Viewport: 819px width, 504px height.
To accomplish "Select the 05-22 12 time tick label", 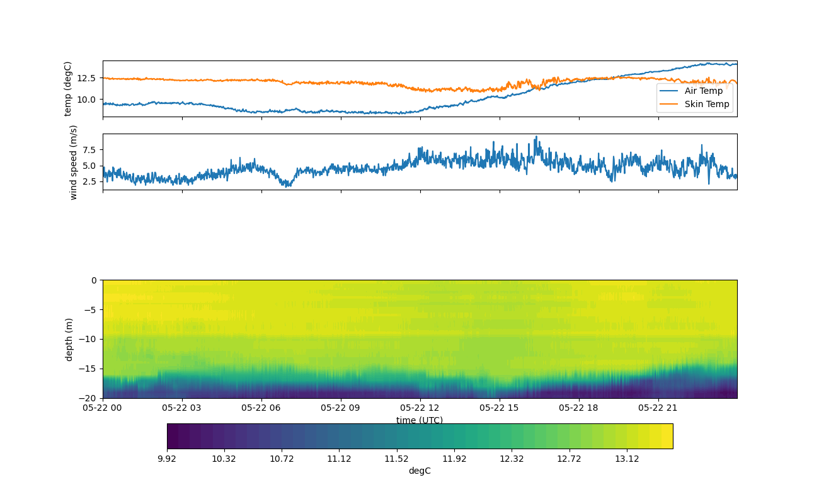I will [420, 408].
